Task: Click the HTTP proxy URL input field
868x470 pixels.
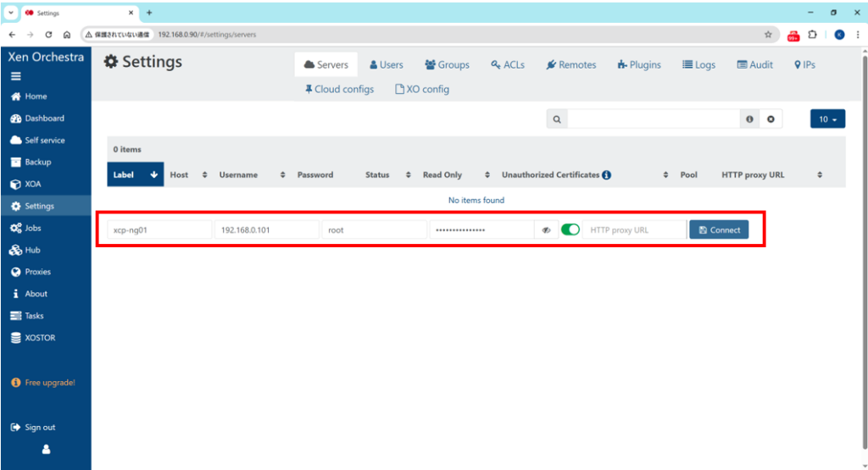Action: 634,229
